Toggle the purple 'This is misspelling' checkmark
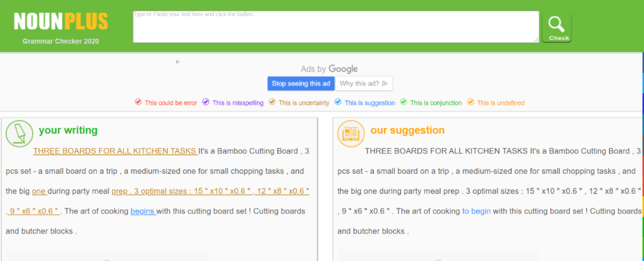 coord(206,102)
